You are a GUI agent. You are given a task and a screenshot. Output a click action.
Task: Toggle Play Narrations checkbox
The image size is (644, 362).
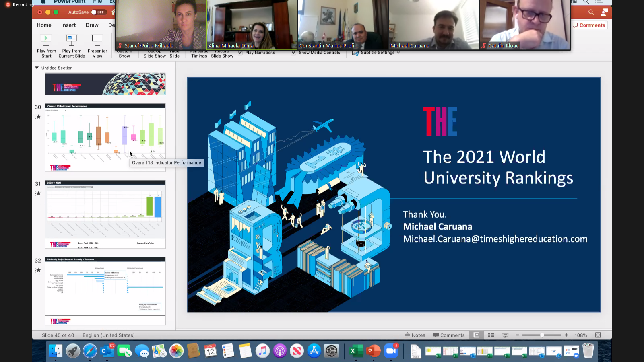point(240,53)
